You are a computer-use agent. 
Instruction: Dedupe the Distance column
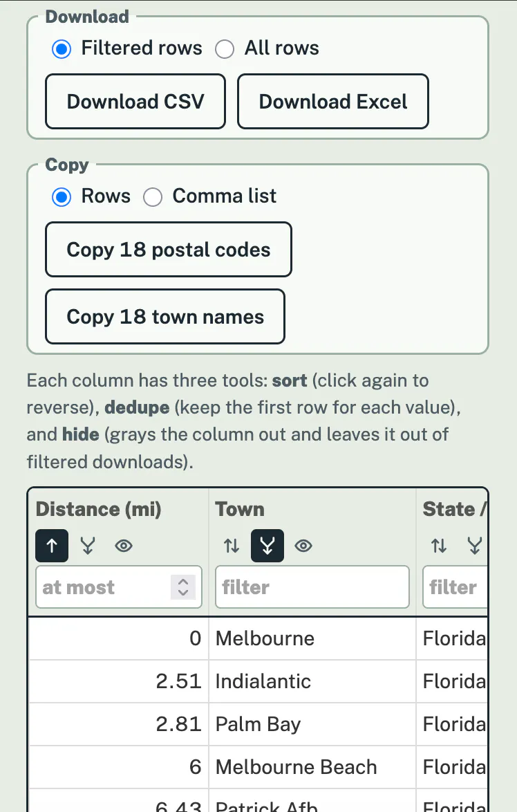point(88,545)
